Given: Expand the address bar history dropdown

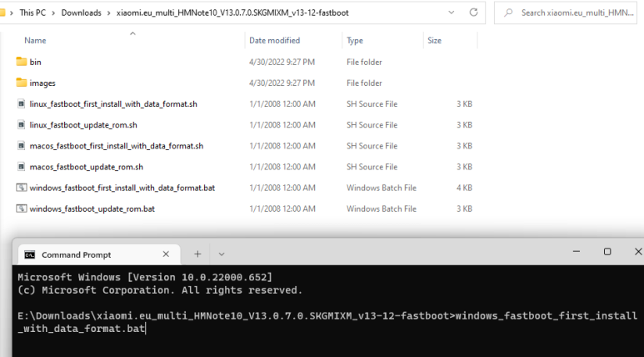Looking at the screenshot, I should pos(452,13).
